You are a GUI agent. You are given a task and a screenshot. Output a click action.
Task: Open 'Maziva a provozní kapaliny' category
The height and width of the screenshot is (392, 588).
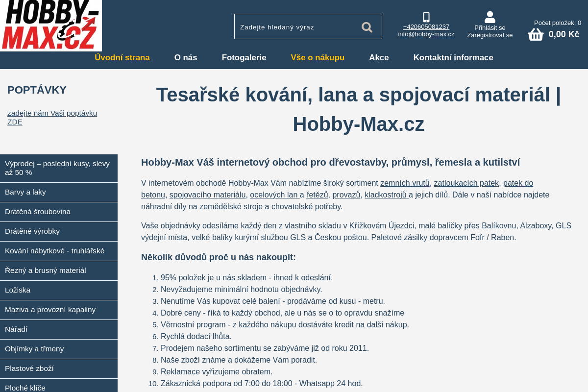[59, 310]
